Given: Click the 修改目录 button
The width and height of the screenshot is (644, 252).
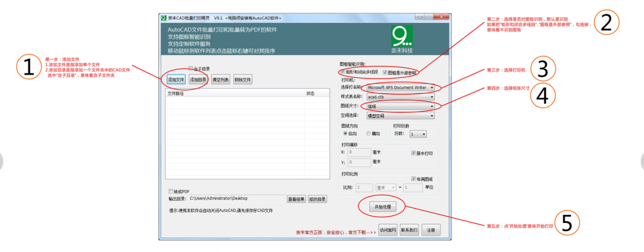Looking at the screenshot, I should coord(318,199).
